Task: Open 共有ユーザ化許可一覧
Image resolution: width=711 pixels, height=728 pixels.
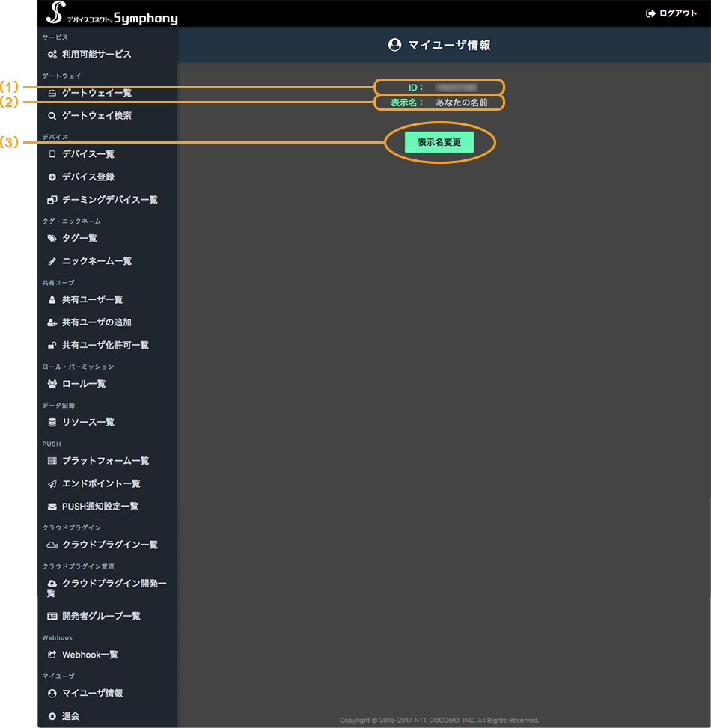Action: coord(107,345)
